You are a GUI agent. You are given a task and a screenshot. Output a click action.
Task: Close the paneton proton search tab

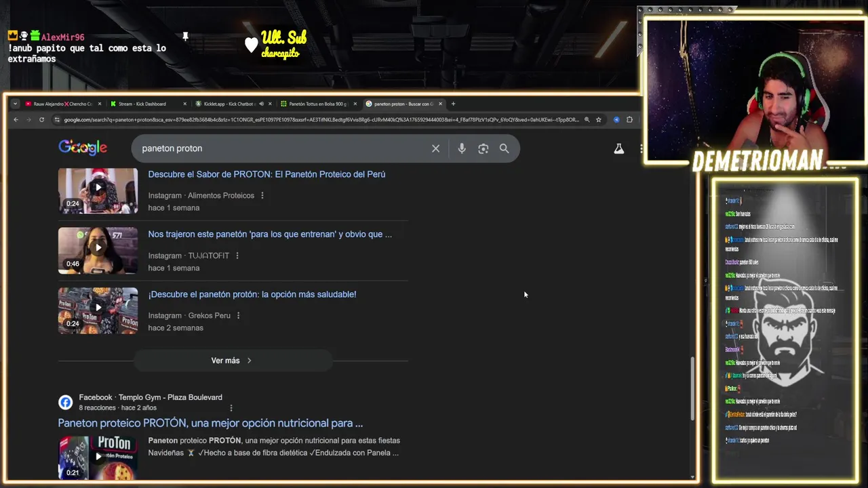point(440,104)
